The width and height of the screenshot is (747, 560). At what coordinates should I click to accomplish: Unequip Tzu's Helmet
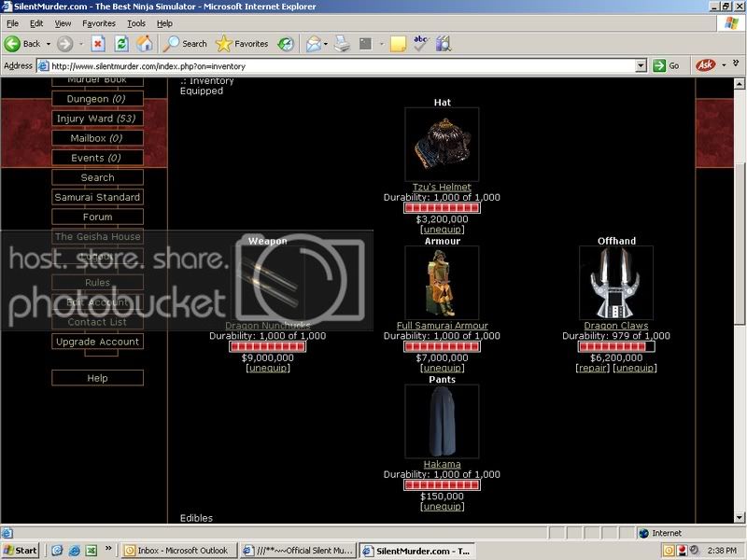coord(442,229)
